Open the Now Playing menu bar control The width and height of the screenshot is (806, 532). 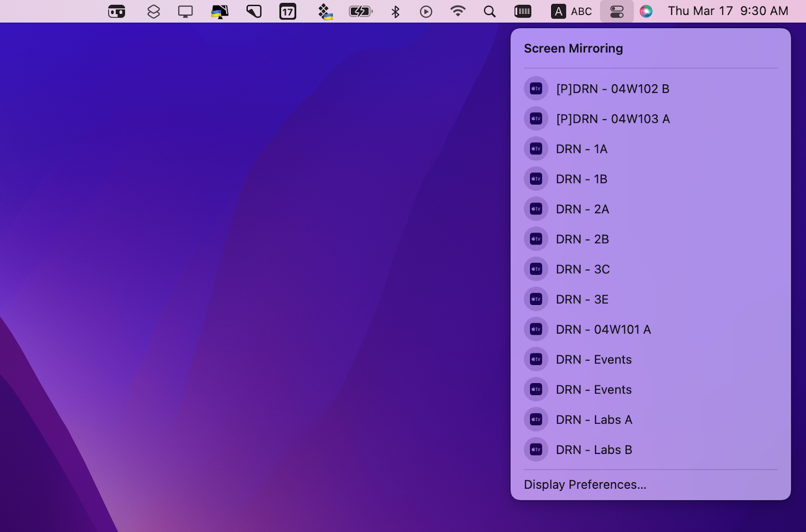coord(426,11)
